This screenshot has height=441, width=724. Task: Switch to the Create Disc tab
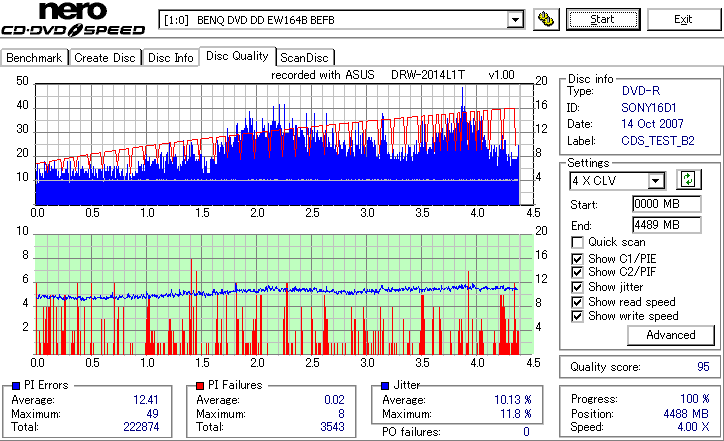click(x=105, y=58)
